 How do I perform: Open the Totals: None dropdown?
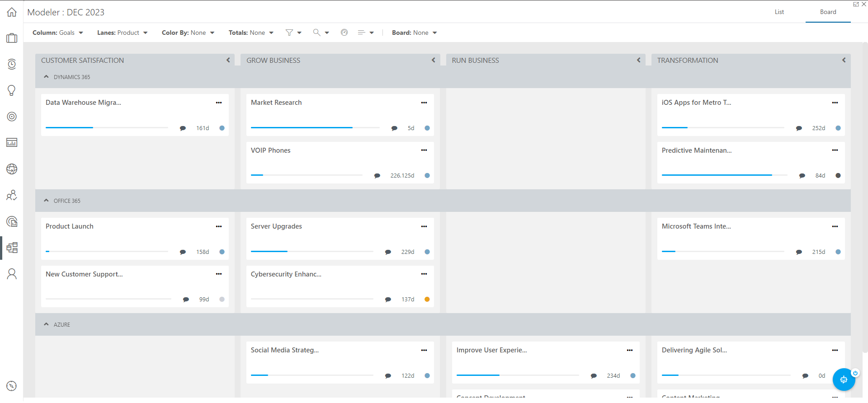251,33
